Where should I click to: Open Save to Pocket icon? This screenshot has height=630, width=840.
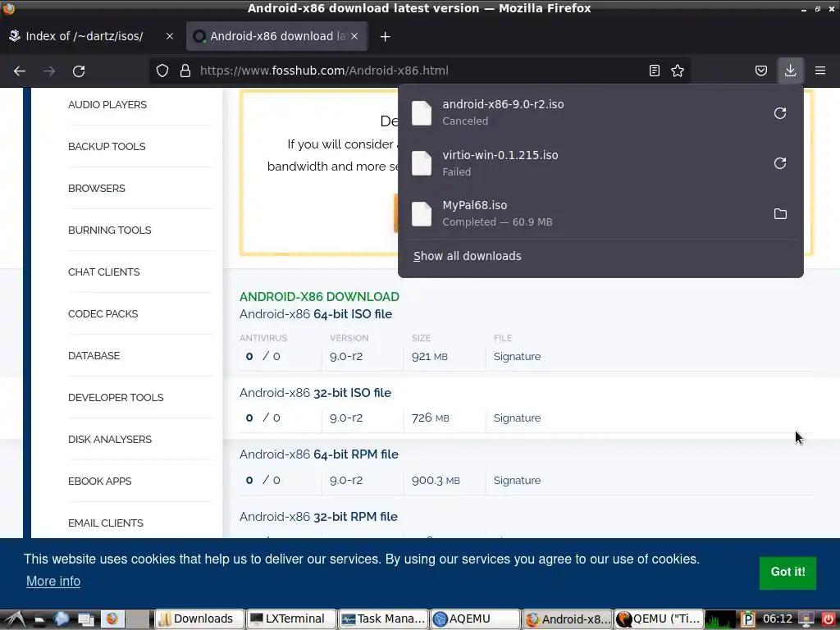(x=761, y=71)
